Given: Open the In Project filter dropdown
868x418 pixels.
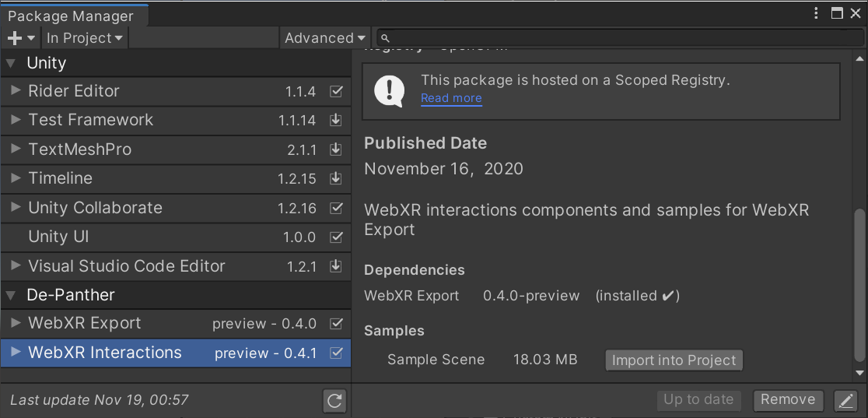Looking at the screenshot, I should 85,38.
